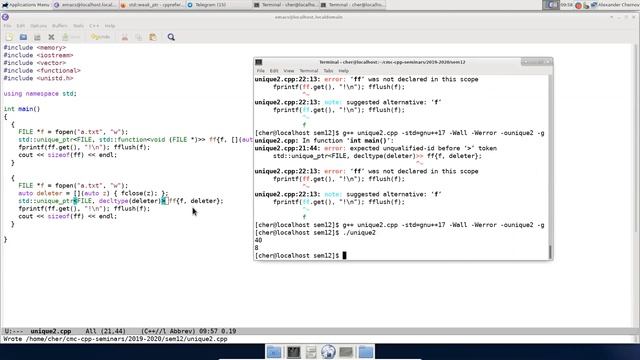Viewport: 640px width, 360px height.
Task: Click the network tray icon in top panel
Action: [x=594, y=5]
